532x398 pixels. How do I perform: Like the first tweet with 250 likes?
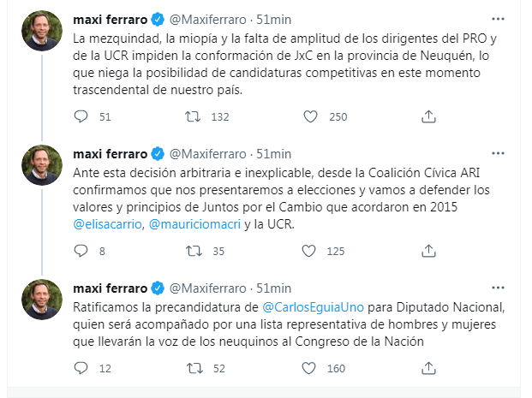coord(310,116)
